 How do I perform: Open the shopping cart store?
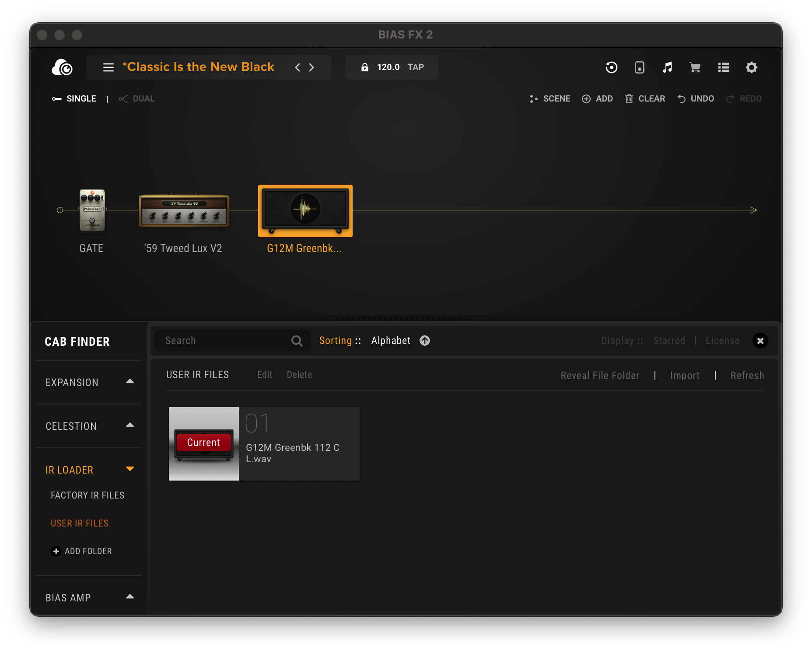(x=695, y=67)
